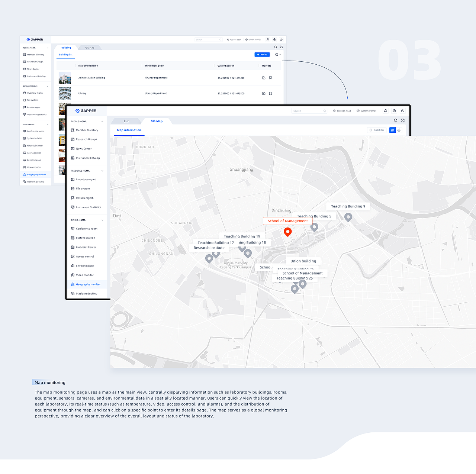
Task: Click the Teaching Building 9 map label
Action: click(x=348, y=206)
